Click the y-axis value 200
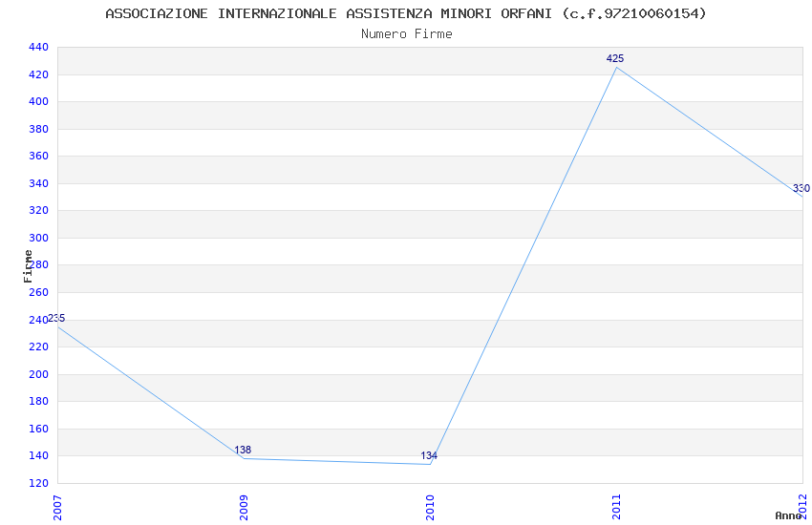812x525 pixels. 38,374
